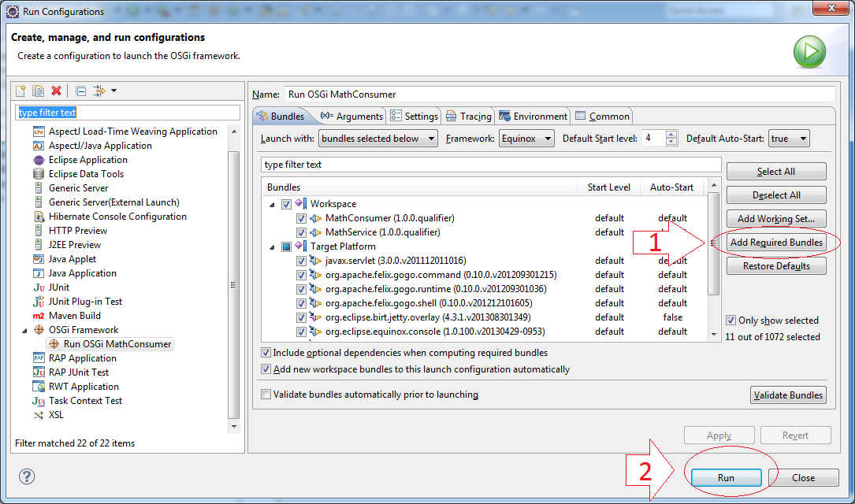Click the Select All button

coord(776,171)
